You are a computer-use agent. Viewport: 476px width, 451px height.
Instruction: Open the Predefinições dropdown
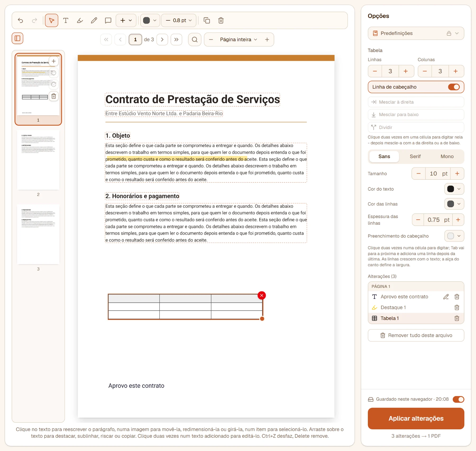click(x=416, y=33)
